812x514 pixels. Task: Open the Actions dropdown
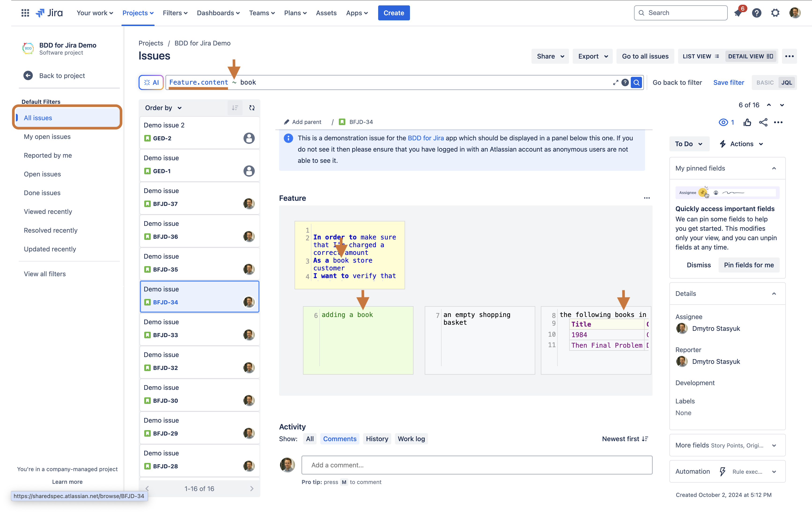click(x=741, y=144)
